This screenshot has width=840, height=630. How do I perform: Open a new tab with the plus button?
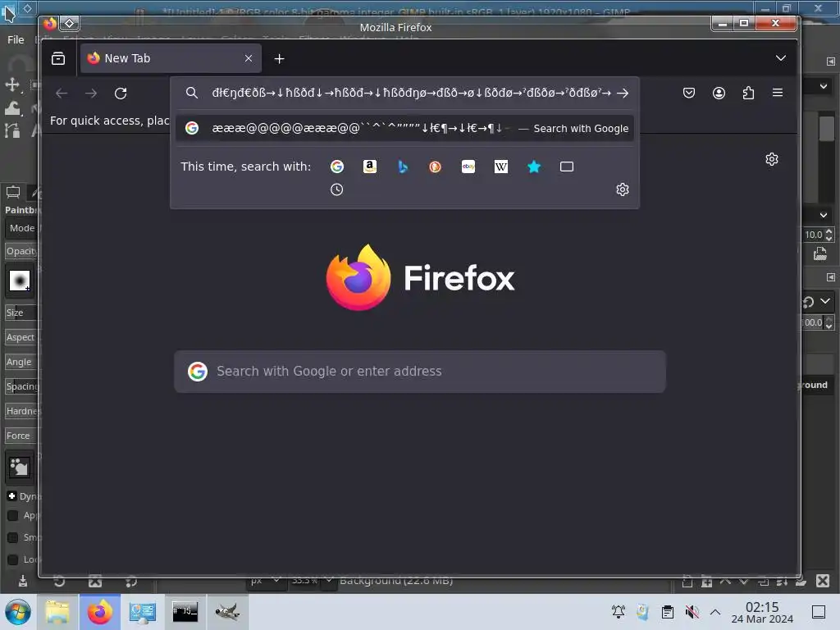(x=279, y=58)
